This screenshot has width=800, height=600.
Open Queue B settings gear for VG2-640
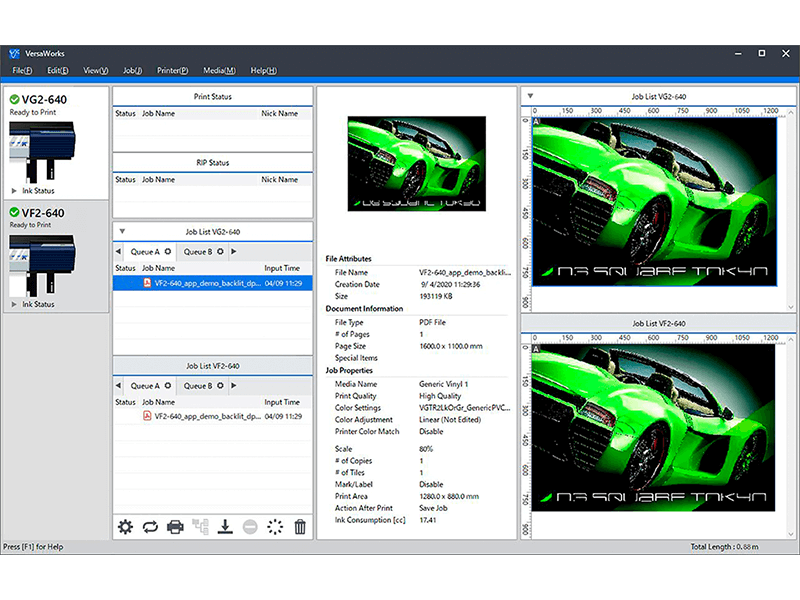click(x=220, y=252)
